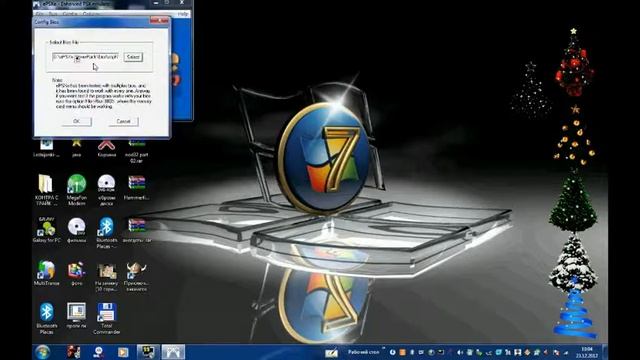Click the volume speaker tray icon

460,352
